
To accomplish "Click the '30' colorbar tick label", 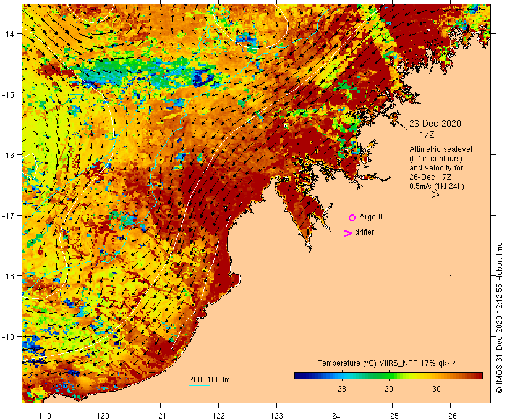I will coord(437,388).
